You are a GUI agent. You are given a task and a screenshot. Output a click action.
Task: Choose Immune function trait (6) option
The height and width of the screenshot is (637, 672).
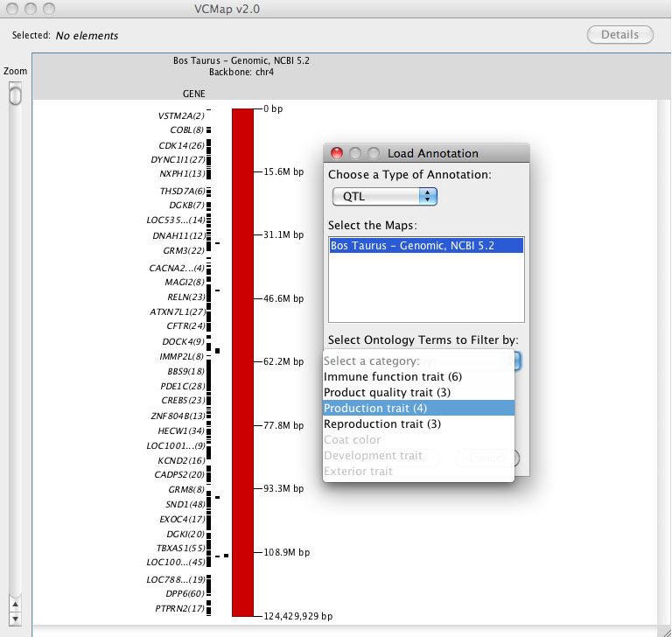(419, 377)
